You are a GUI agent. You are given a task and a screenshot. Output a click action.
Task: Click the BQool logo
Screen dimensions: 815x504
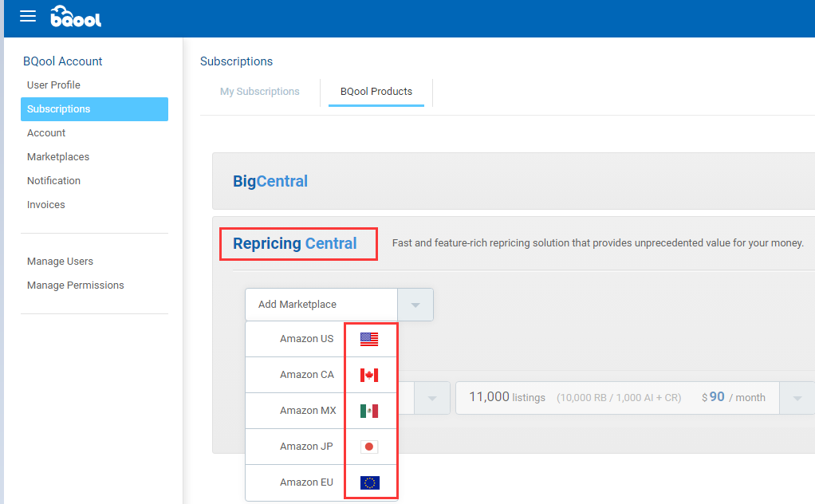coord(76,17)
